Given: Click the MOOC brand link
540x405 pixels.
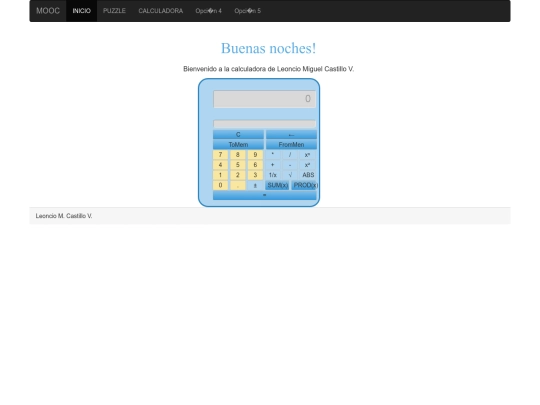Looking at the screenshot, I should (x=48, y=11).
